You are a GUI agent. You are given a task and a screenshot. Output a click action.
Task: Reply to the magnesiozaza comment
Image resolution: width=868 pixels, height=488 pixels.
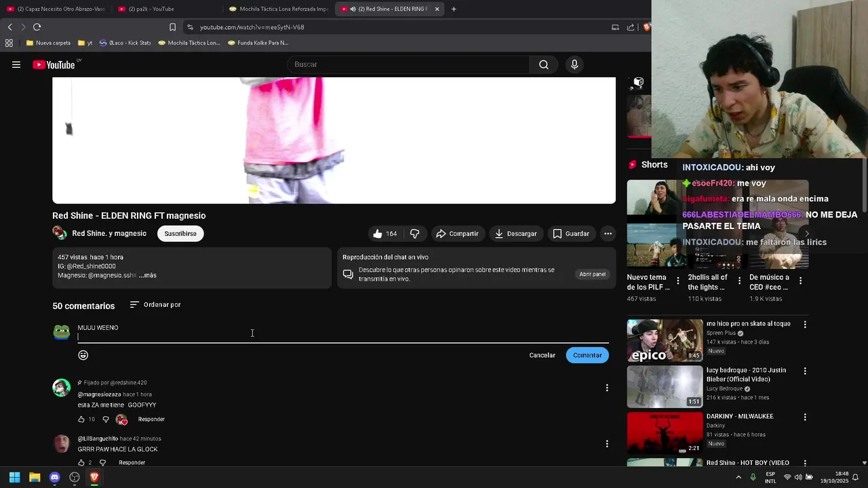coord(151,420)
